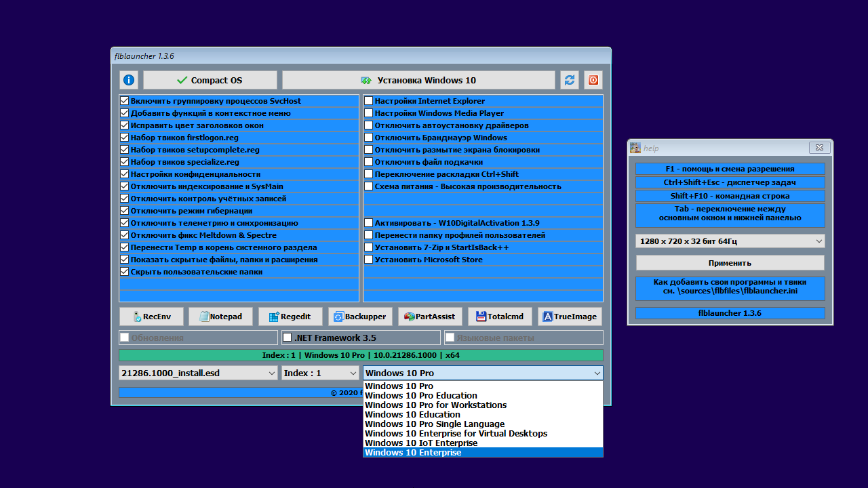Start 'Установка Windows 10' installation

(x=418, y=80)
